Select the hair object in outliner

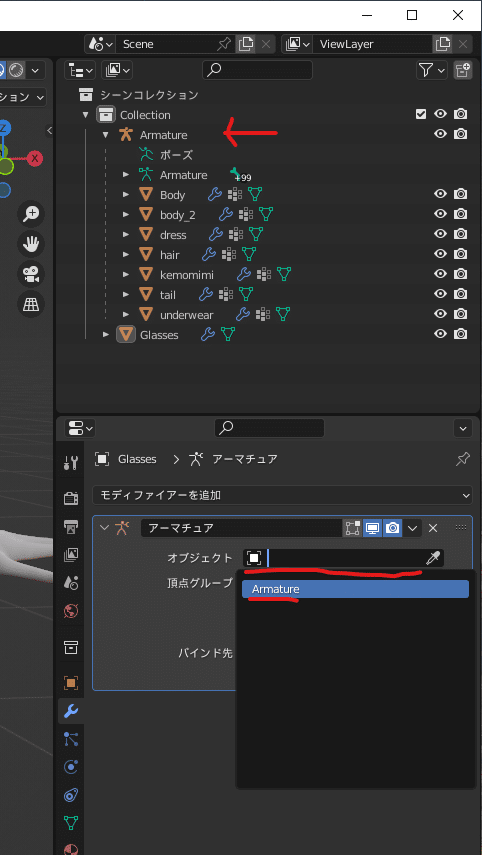170,255
